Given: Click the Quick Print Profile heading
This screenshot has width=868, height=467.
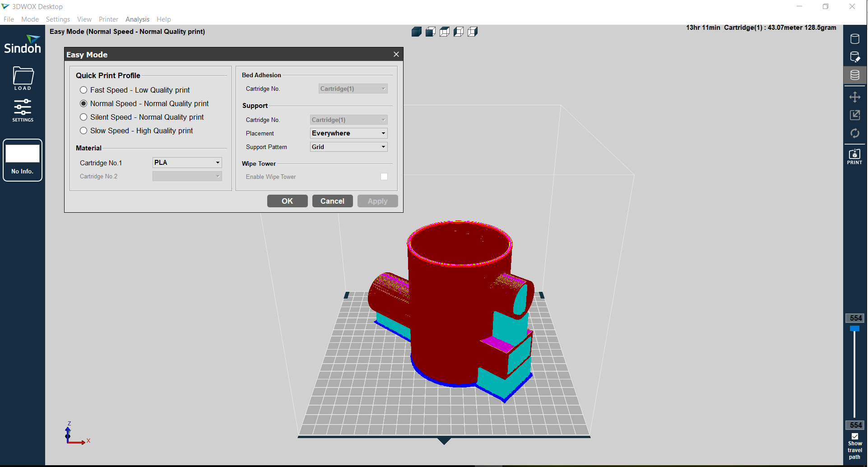Looking at the screenshot, I should coord(108,75).
